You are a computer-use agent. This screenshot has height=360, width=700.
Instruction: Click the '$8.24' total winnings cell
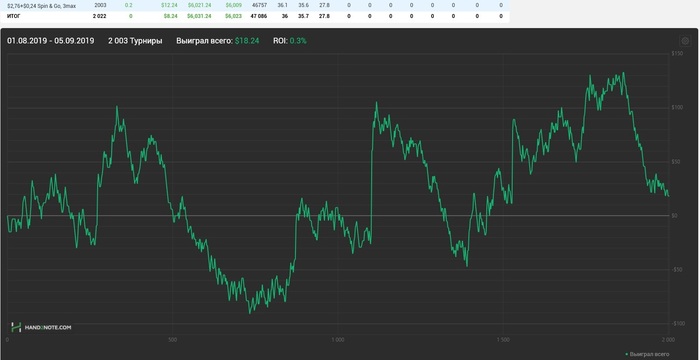(x=170, y=16)
